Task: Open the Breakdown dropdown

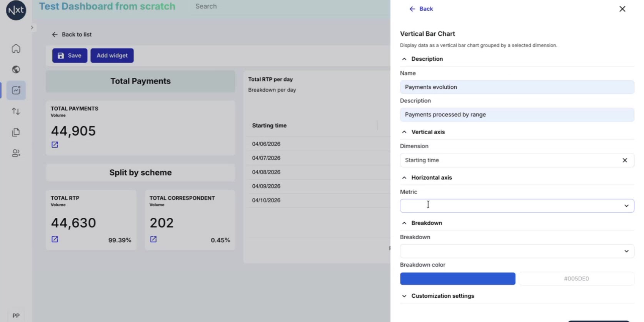Action: [517, 251]
